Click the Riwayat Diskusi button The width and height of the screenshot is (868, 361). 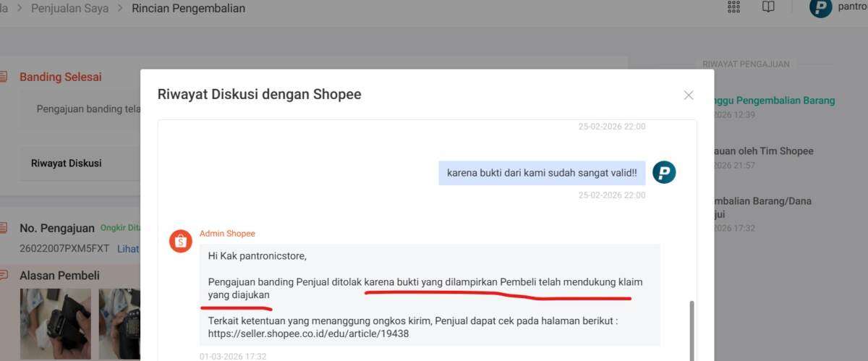pos(67,163)
